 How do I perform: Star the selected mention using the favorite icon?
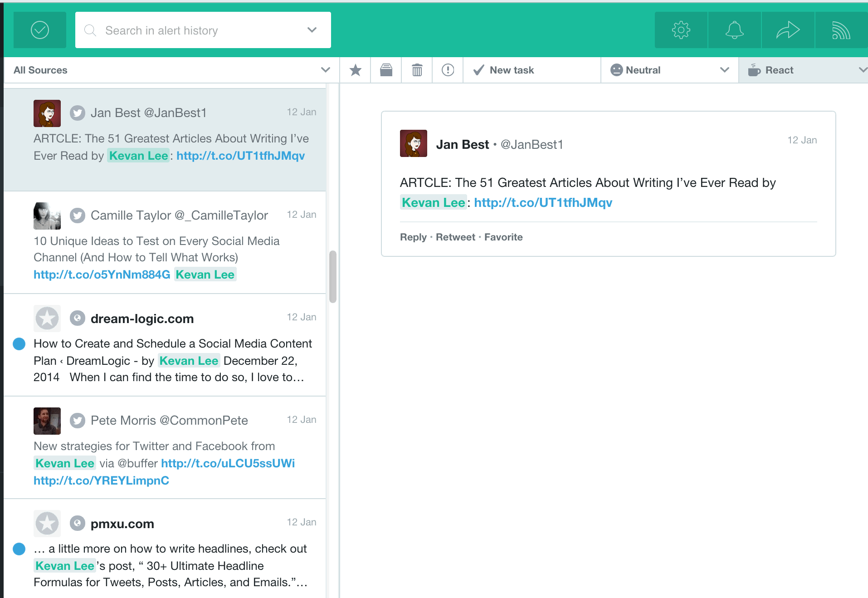click(355, 70)
